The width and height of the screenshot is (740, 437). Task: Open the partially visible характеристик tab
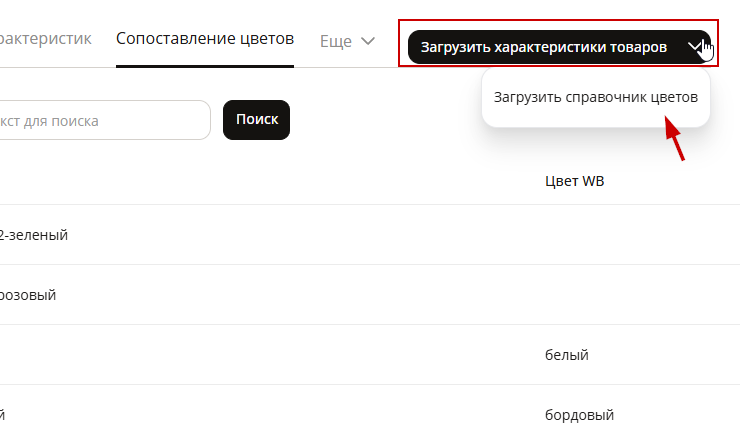(x=46, y=39)
